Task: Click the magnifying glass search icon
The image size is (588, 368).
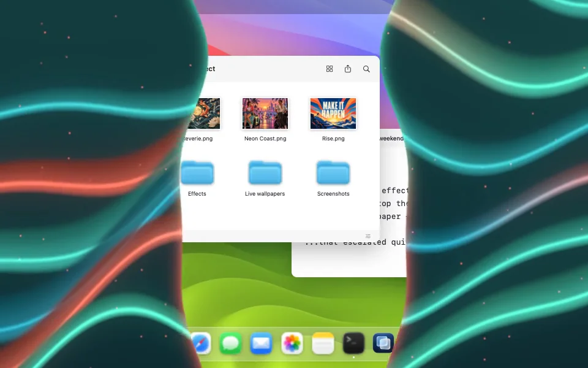Action: pyautogui.click(x=366, y=69)
